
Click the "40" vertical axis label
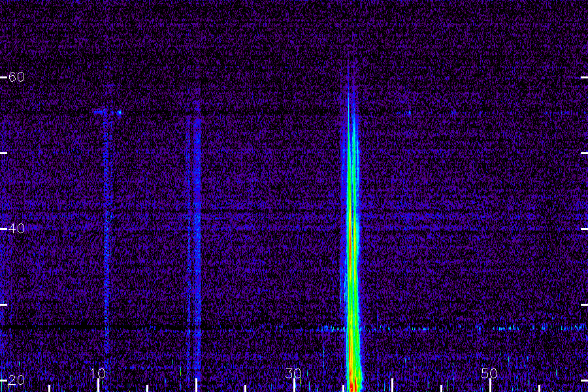16,229
